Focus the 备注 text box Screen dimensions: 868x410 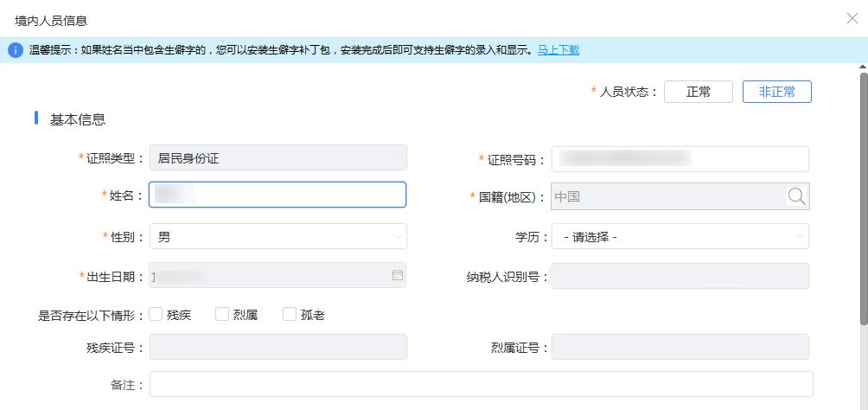pyautogui.click(x=481, y=384)
